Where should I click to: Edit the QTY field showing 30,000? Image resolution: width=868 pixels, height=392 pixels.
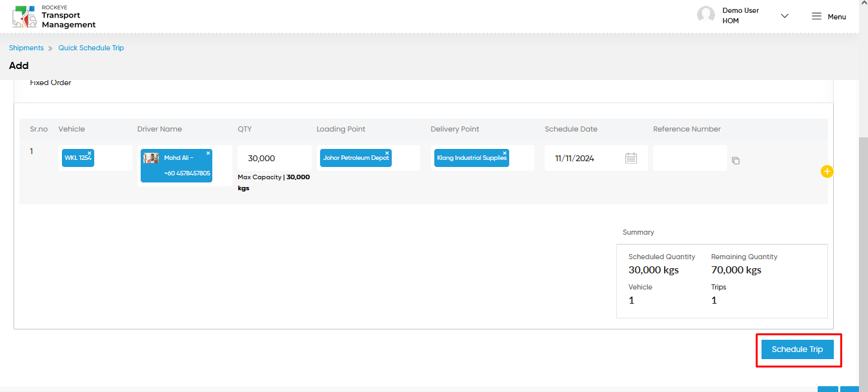pos(274,158)
